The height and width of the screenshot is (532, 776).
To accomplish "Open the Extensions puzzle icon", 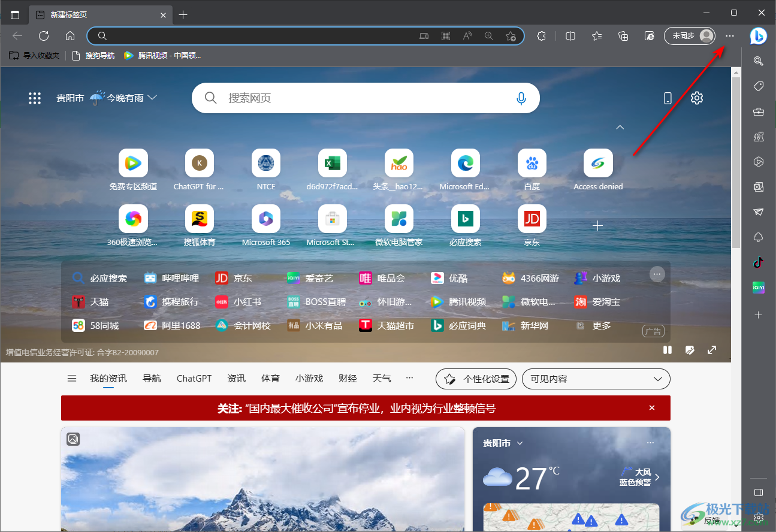I will tap(541, 36).
